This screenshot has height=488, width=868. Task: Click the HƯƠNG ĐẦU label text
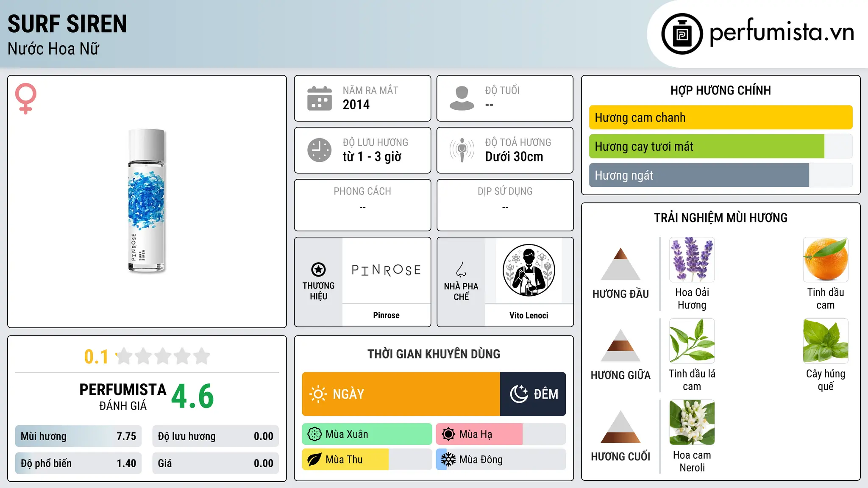click(620, 294)
